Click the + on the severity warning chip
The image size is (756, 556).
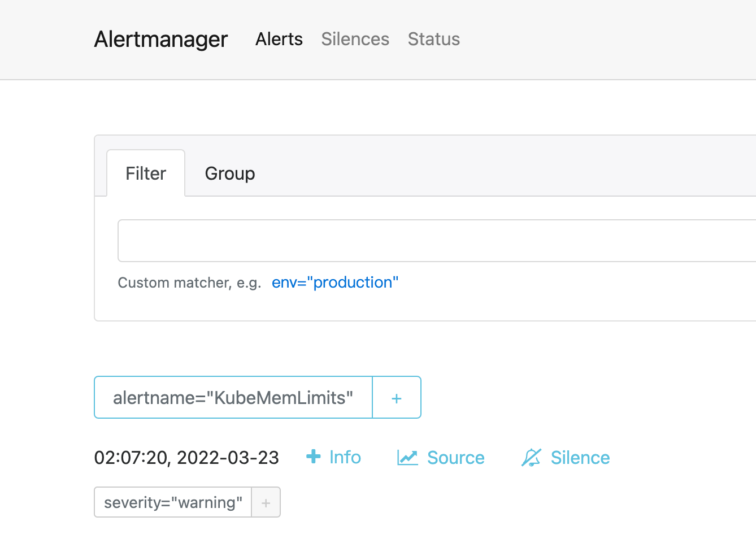tap(266, 502)
